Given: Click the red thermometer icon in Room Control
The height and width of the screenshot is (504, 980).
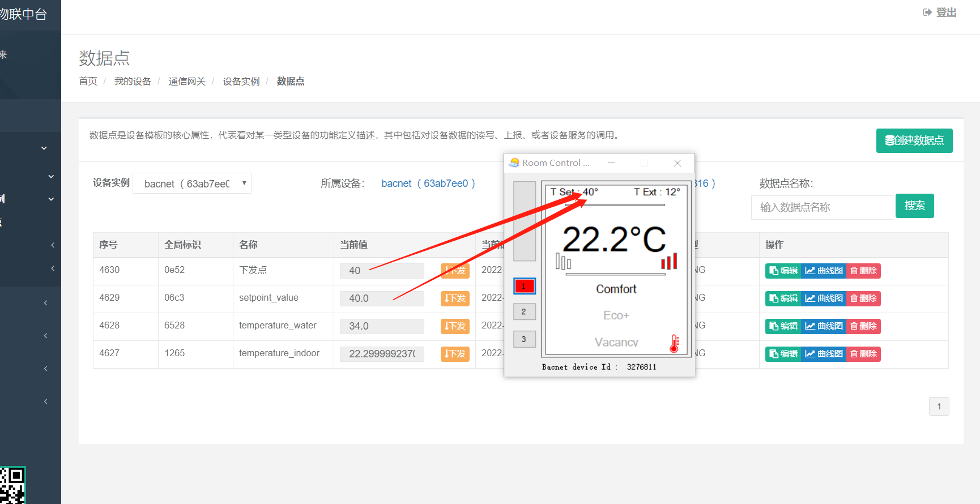Looking at the screenshot, I should [674, 343].
